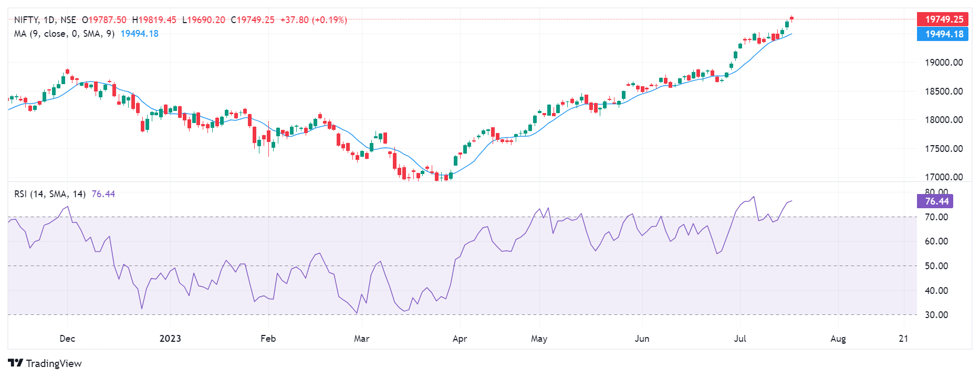The image size is (980, 377).
Task: Click the purple 76.44 RSI value label
Action: click(x=936, y=201)
